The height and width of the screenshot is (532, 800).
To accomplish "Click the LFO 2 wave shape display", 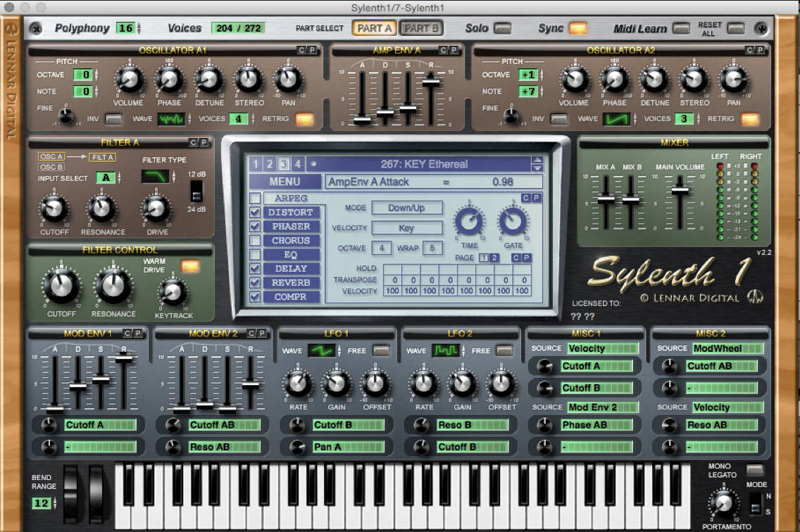I will (x=446, y=350).
